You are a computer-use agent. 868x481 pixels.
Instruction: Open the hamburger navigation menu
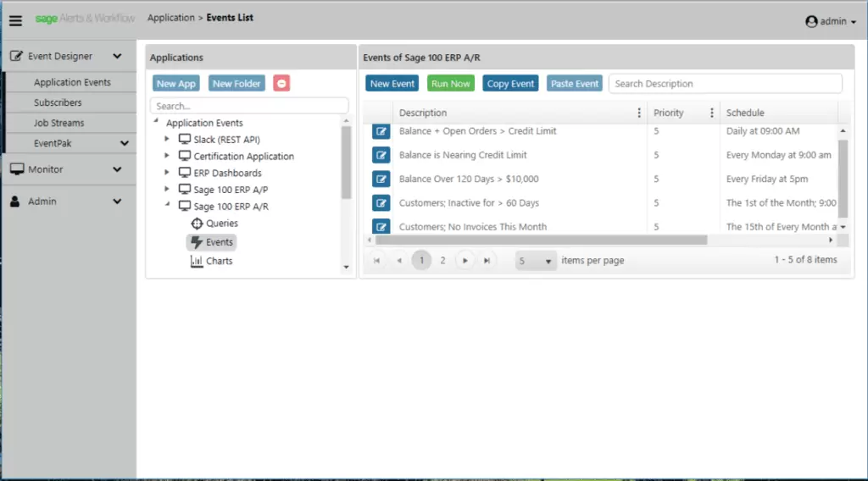[x=15, y=21]
